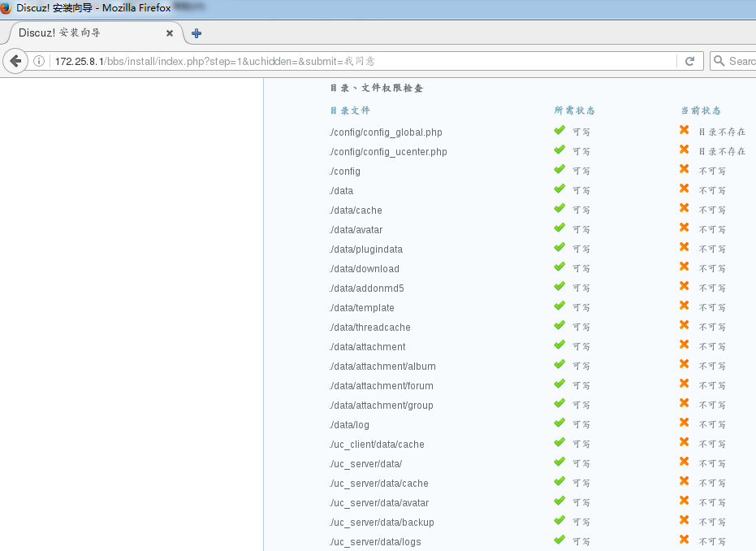This screenshot has height=551, width=756.
Task: Click orange X for ./data/threadcache
Action: 684,325
